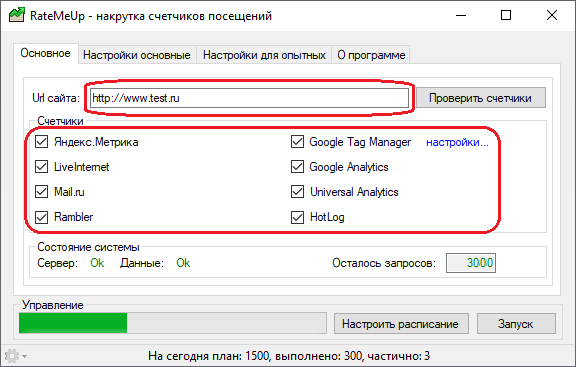Click the Настроить расписание button
The image size is (576, 367).
click(x=401, y=324)
